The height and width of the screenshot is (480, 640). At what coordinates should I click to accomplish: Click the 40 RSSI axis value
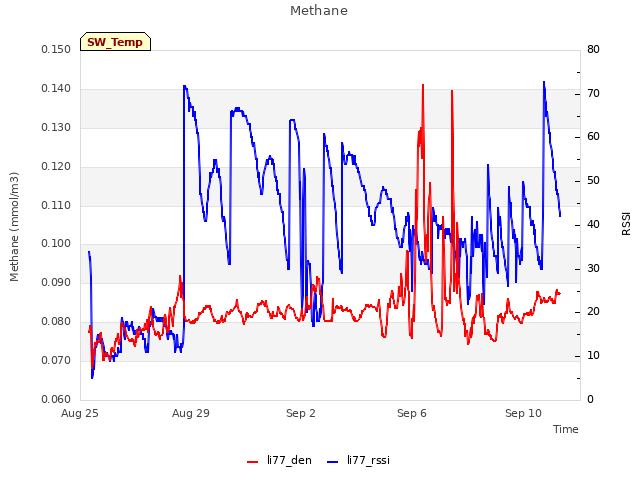tap(593, 224)
